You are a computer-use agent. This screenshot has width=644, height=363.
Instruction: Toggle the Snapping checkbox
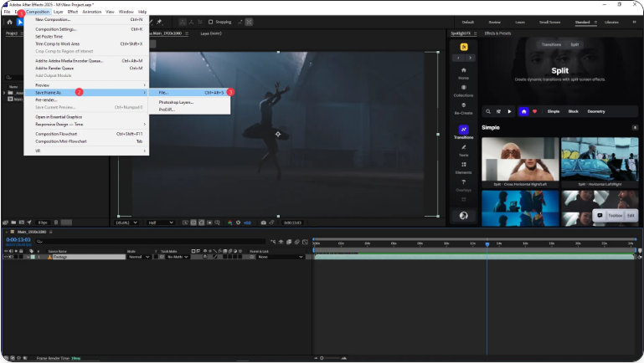pos(211,22)
